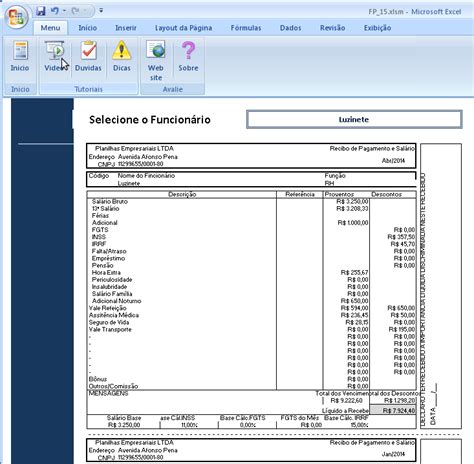
Task: Select the employee dropdown showing Luzinete
Action: click(354, 119)
